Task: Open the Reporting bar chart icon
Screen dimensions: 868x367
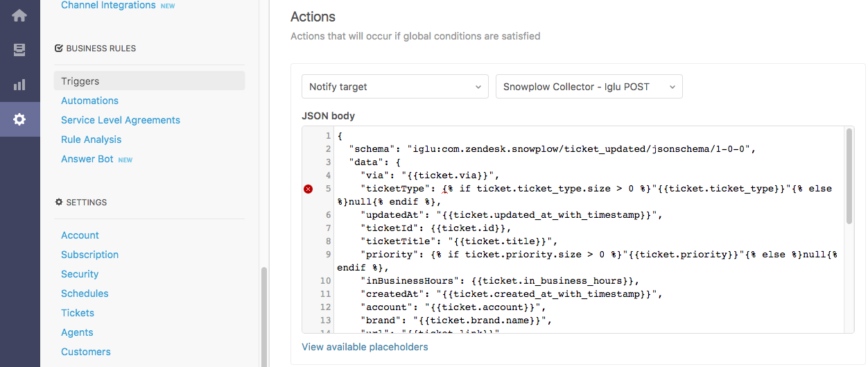Action: tap(19, 85)
